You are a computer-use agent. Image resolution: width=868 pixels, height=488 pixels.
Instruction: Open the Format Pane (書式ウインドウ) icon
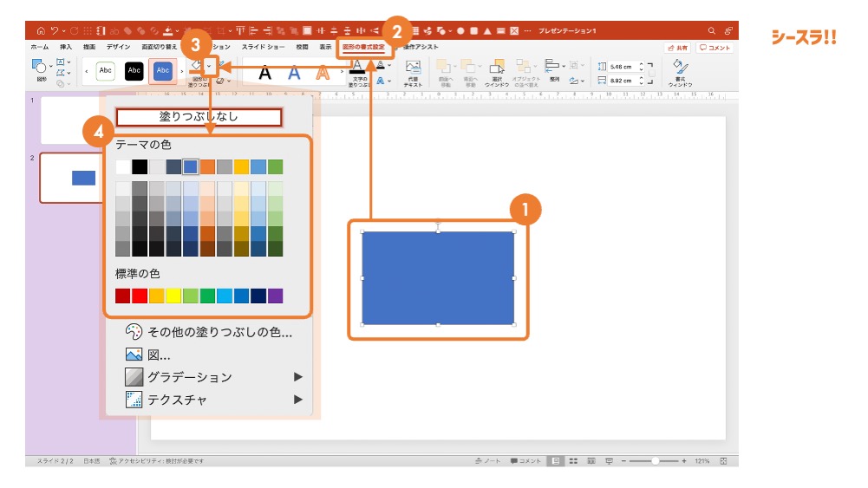tap(681, 67)
